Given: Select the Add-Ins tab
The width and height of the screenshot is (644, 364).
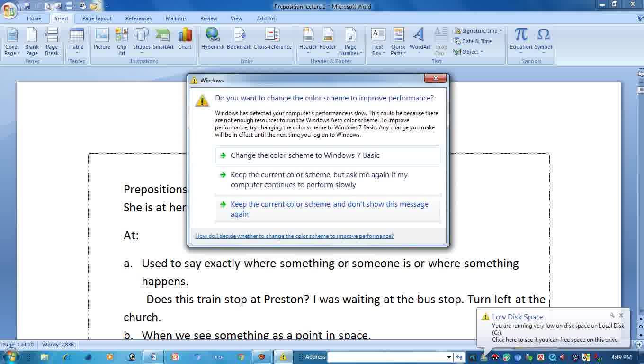Looking at the screenshot, I should click(266, 18).
